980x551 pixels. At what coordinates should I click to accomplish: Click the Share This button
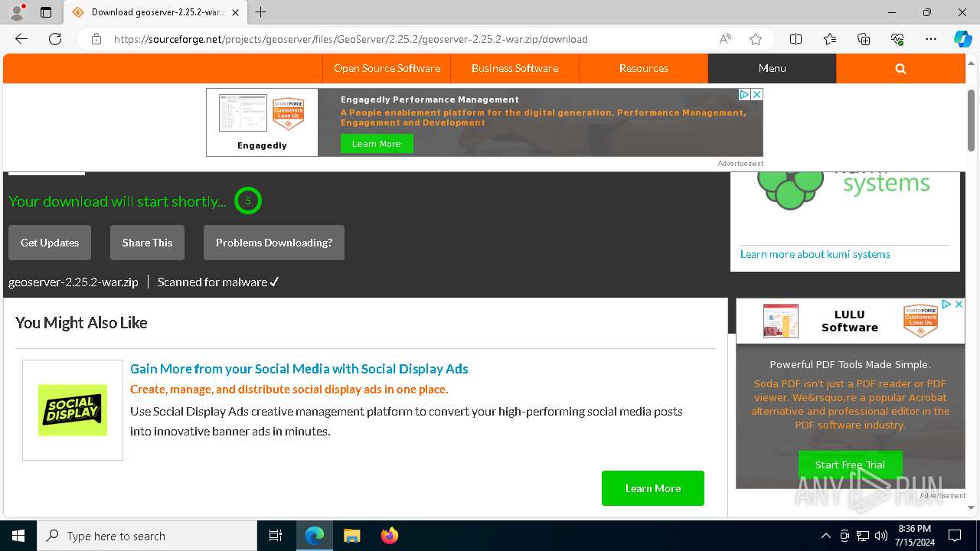pyautogui.click(x=147, y=243)
